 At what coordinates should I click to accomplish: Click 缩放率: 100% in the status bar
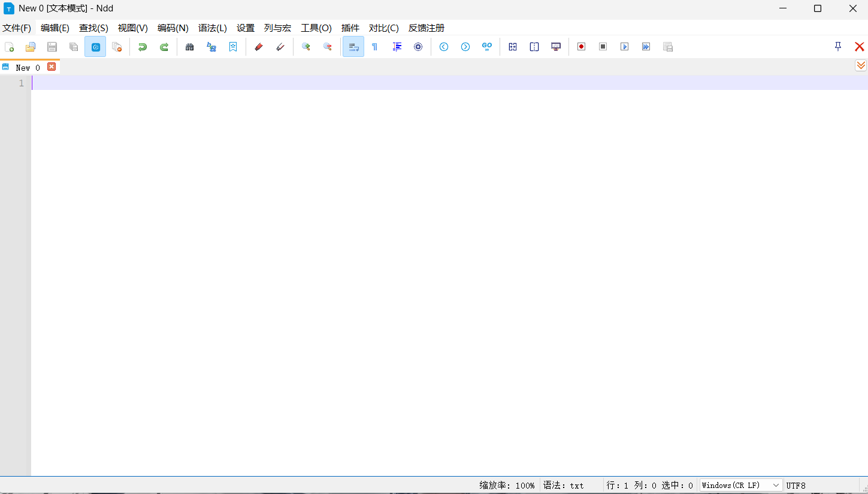(x=507, y=485)
